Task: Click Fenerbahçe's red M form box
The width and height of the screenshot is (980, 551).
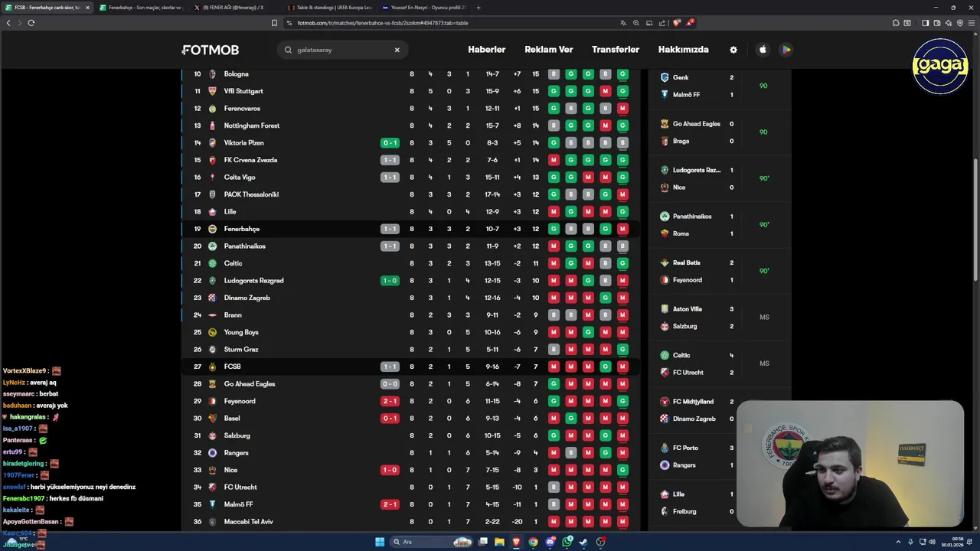Action: coord(622,229)
